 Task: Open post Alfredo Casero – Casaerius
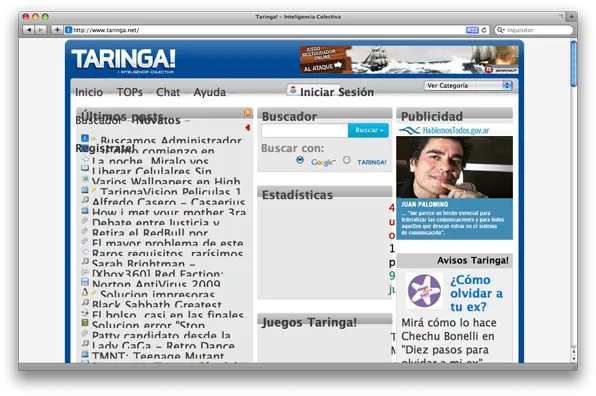coord(168,202)
